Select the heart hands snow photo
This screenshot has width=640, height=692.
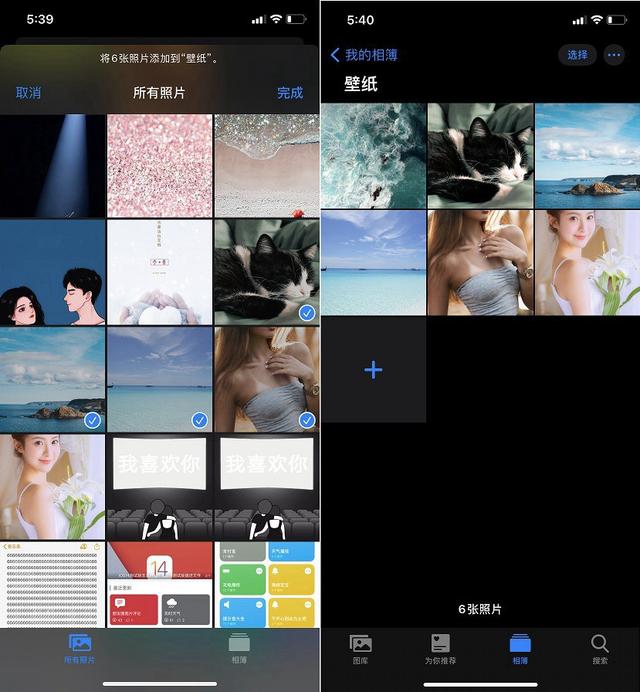click(160, 272)
